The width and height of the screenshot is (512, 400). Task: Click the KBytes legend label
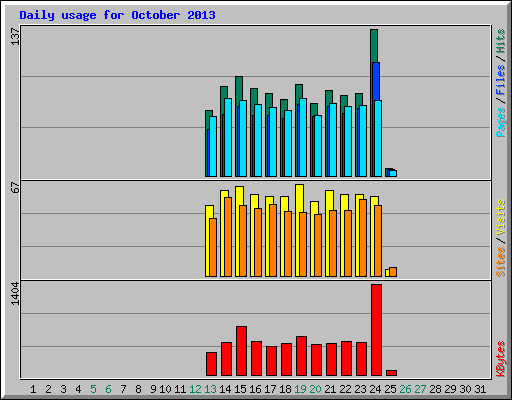500,359
